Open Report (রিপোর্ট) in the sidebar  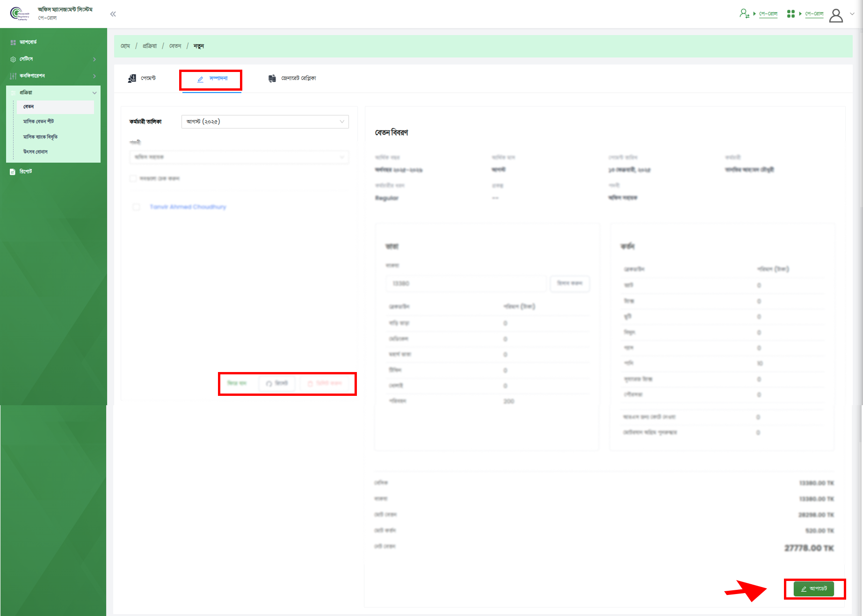coord(26,172)
